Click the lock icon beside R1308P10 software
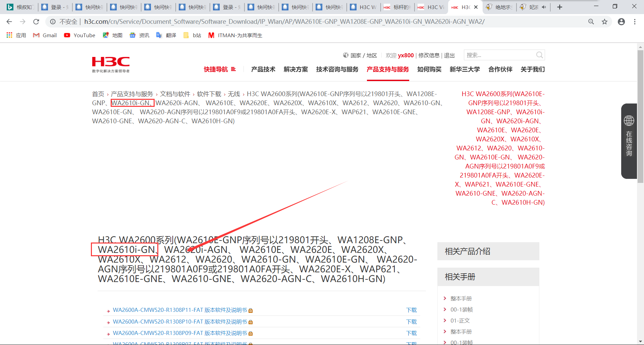The width and height of the screenshot is (644, 345). point(251,322)
